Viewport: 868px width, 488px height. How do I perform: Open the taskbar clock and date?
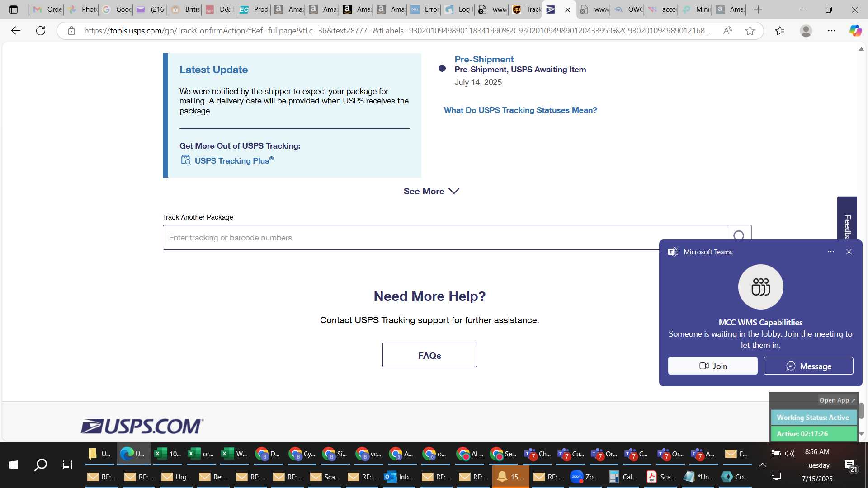817,465
